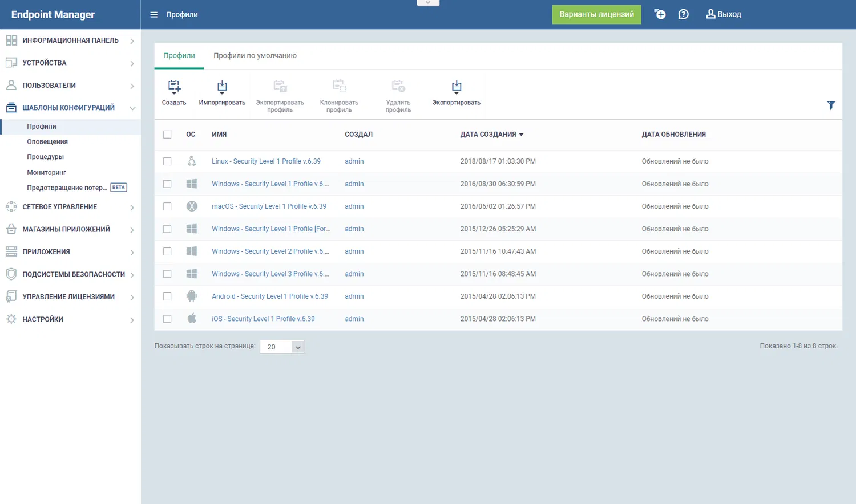This screenshot has width=856, height=504.
Task: Click the Подсистемы безопасности shield icon
Action: (x=11, y=274)
